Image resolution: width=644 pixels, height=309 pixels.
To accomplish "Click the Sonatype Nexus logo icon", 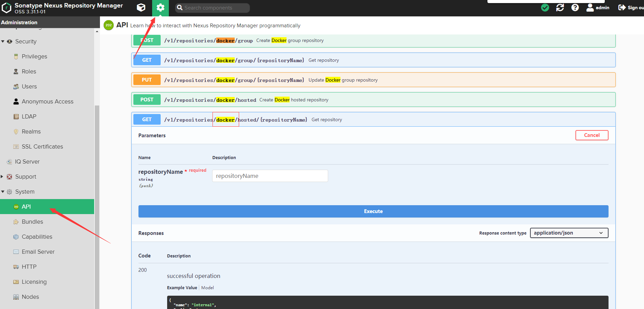I will 6,8.
